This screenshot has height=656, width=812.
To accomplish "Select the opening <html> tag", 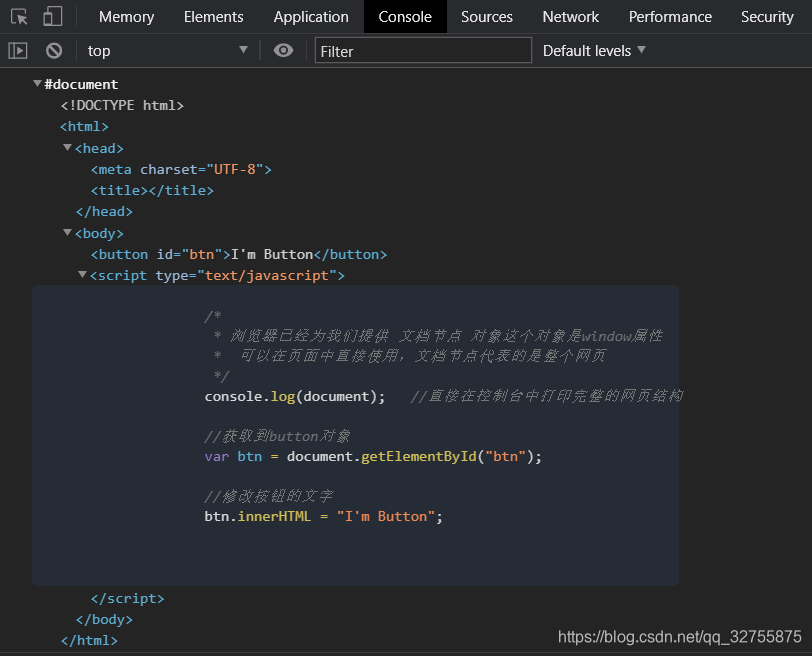I will pyautogui.click(x=84, y=127).
